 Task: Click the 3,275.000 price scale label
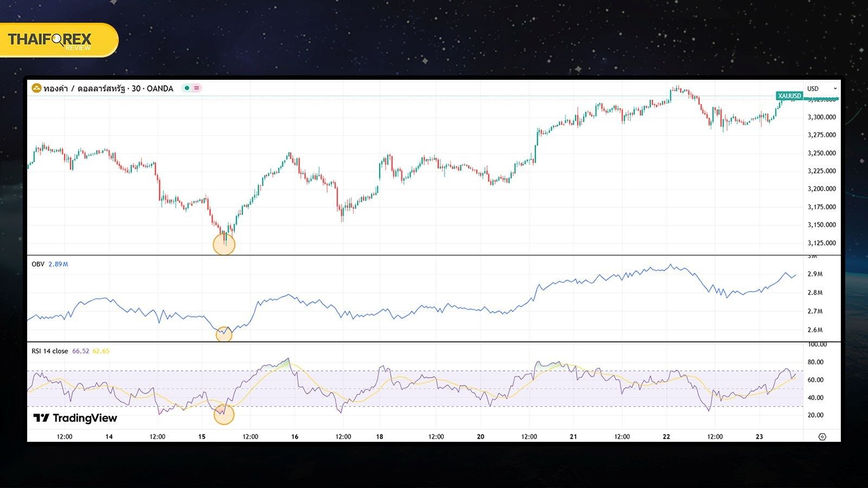tap(821, 135)
